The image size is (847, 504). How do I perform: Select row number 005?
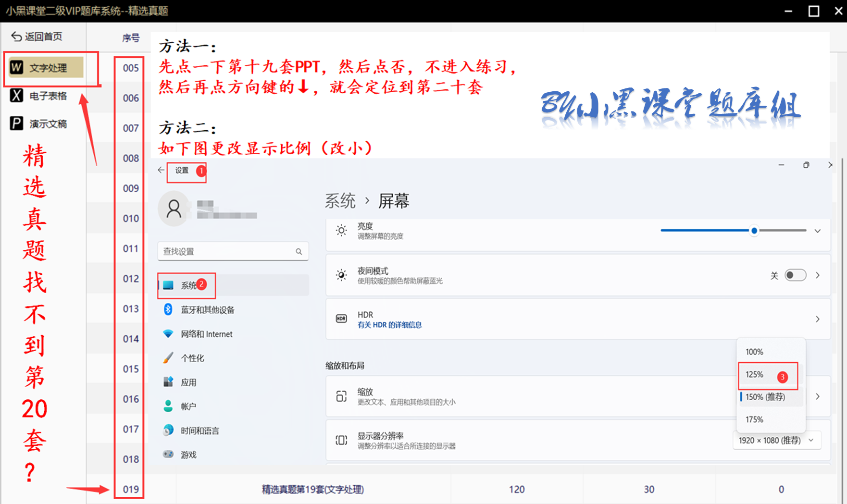pyautogui.click(x=131, y=68)
